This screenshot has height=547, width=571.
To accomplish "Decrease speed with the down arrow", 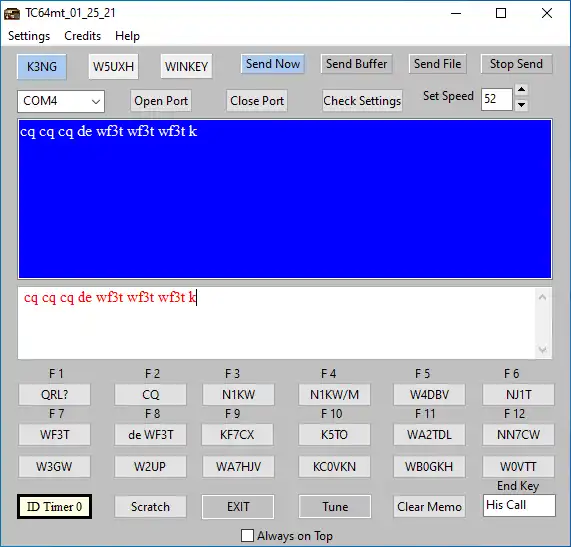I will pyautogui.click(x=522, y=105).
